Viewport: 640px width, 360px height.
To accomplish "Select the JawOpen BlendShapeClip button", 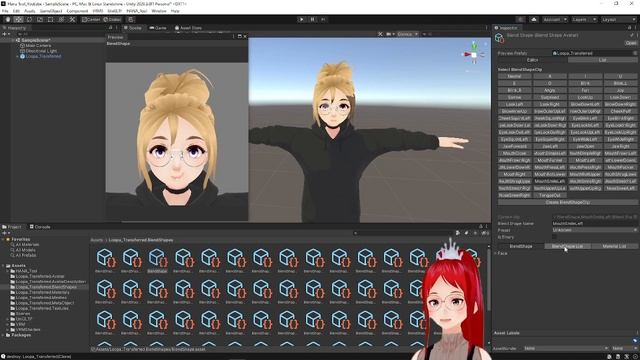I will coord(585,146).
